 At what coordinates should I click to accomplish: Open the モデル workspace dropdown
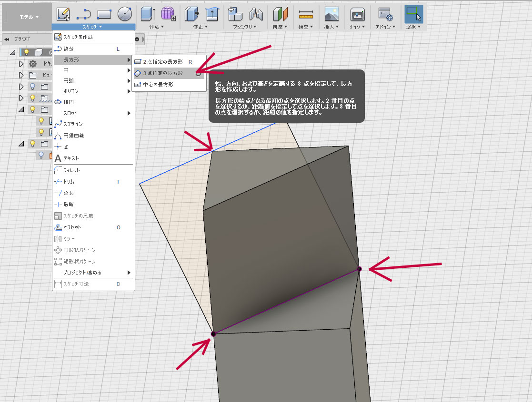[30, 17]
